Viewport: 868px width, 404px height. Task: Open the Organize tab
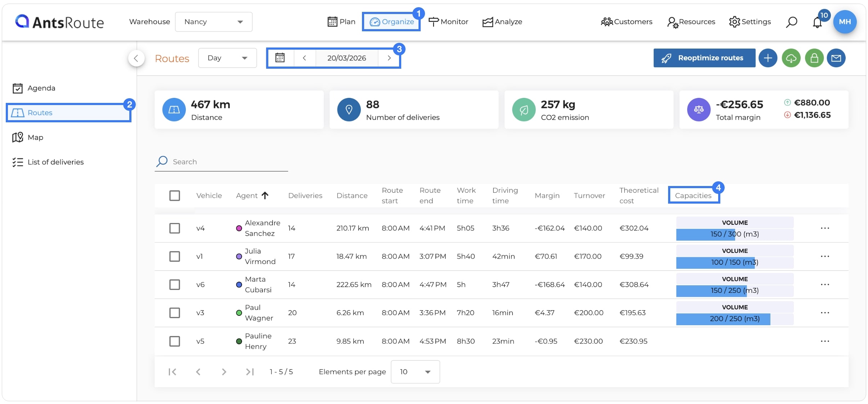pos(392,22)
